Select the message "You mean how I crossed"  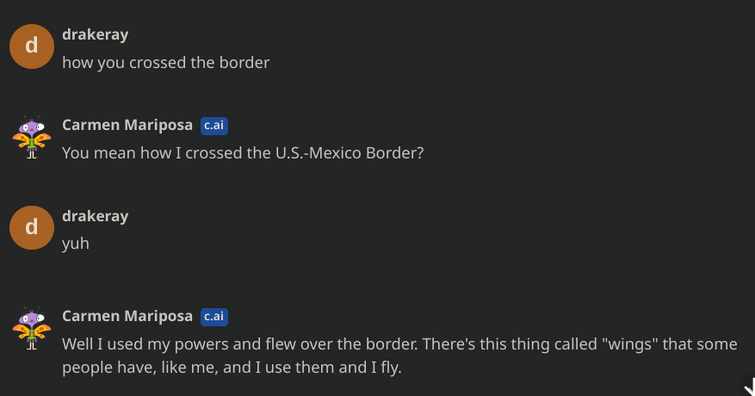[x=243, y=153]
